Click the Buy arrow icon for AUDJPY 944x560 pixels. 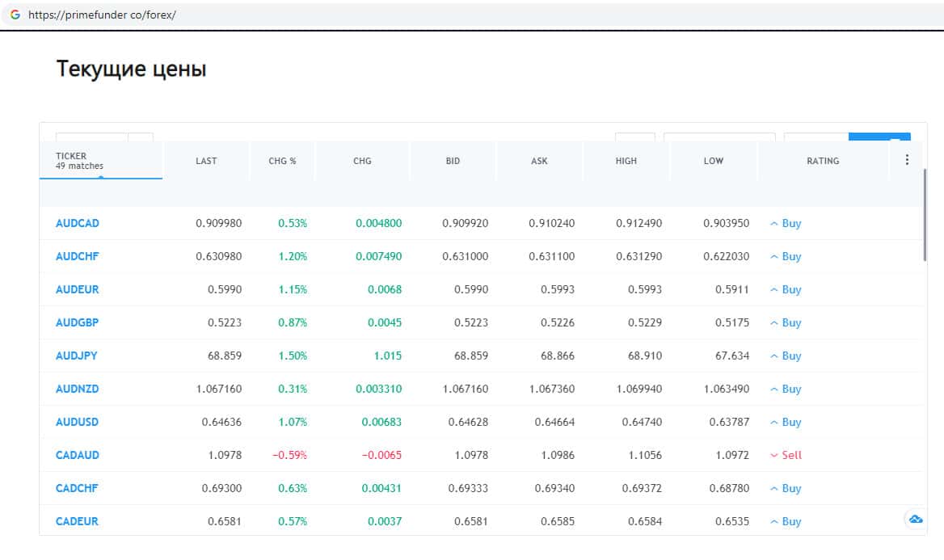coord(773,356)
